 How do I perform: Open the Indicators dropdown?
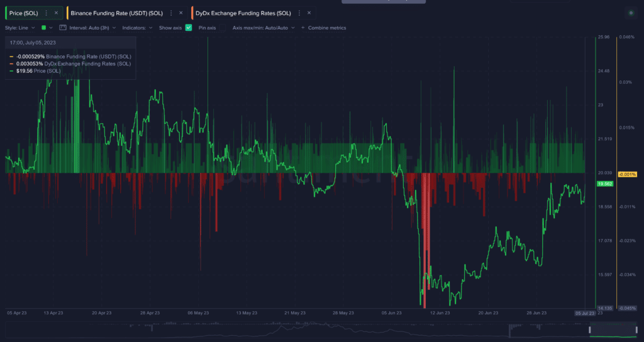(x=137, y=28)
